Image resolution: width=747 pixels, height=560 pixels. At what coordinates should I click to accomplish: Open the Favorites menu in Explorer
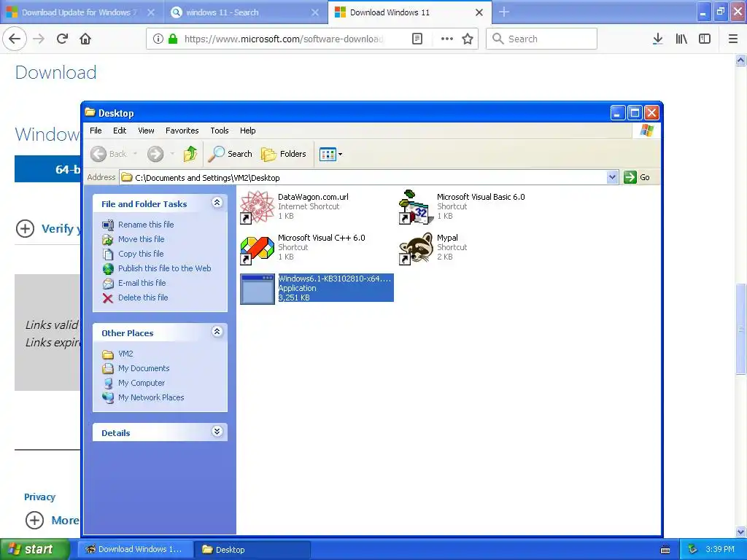182,131
